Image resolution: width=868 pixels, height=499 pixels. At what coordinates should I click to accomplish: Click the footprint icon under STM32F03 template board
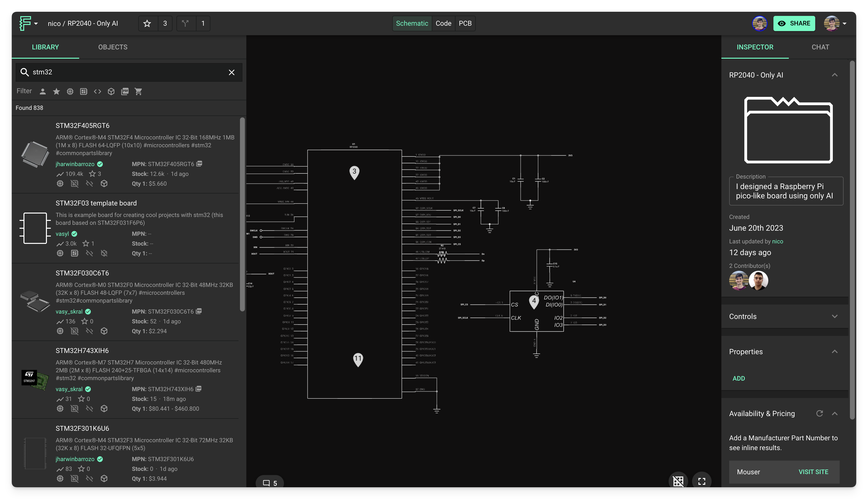click(x=74, y=253)
